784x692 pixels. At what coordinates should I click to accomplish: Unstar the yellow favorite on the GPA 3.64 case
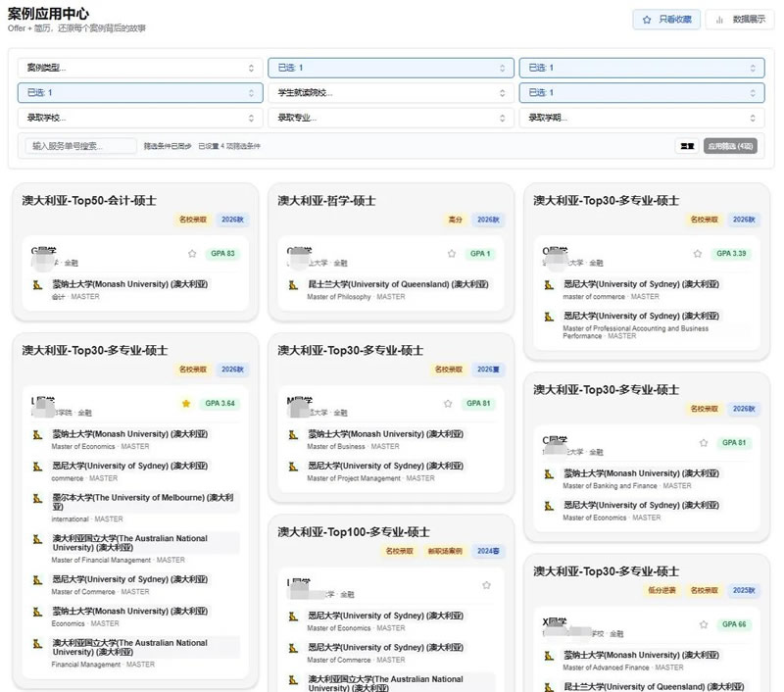coord(186,402)
